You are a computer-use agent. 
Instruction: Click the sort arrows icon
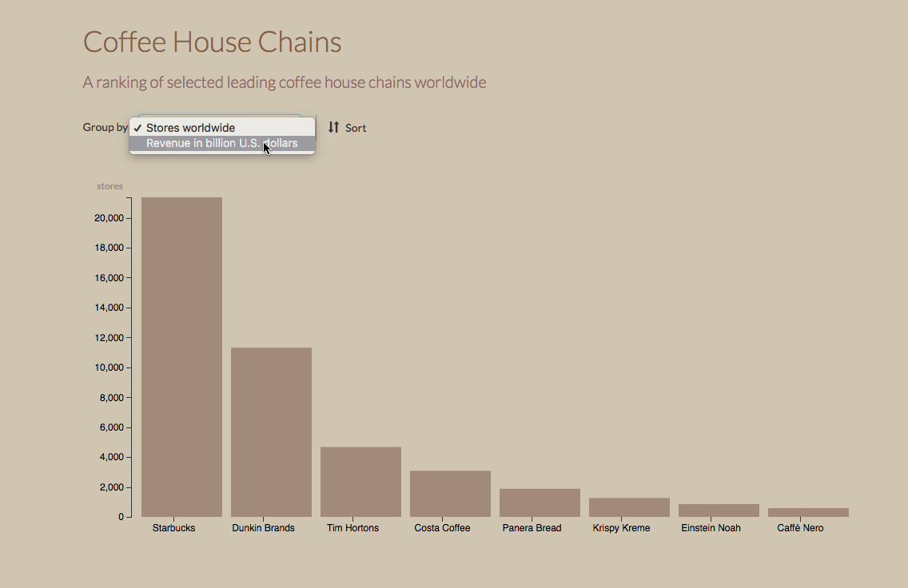(x=333, y=127)
